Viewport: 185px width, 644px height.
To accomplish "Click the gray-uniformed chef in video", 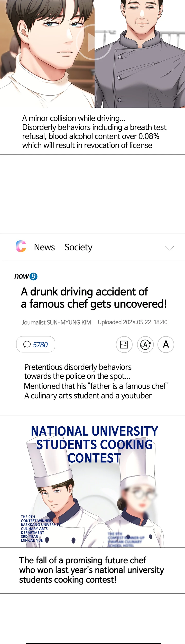I will (141, 64).
